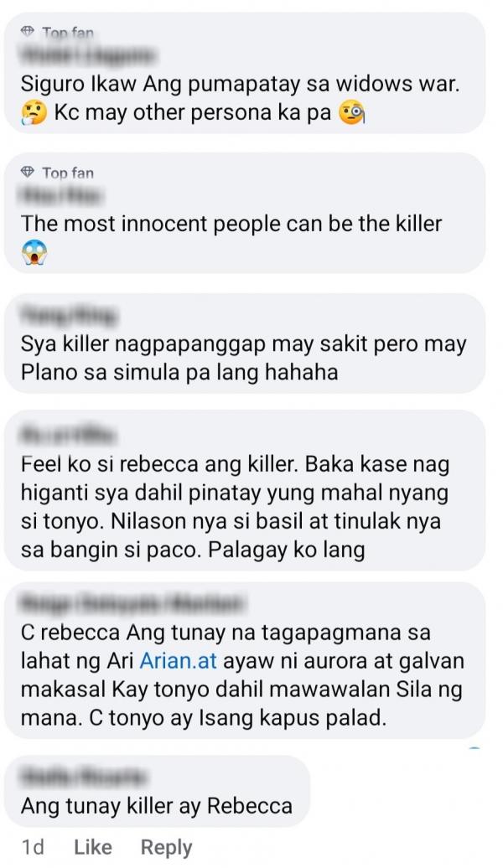
Task: Click blurred author name above C rebecca comment
Action: coord(132,603)
